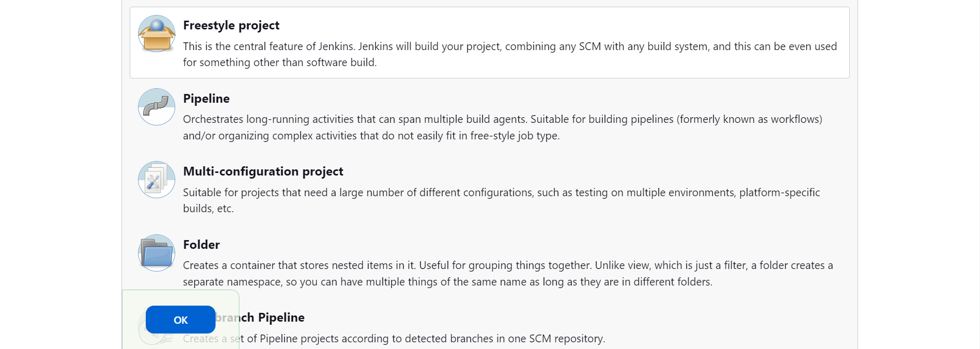980x349 pixels.
Task: Click 'for something other than software build' text
Action: pos(280,62)
